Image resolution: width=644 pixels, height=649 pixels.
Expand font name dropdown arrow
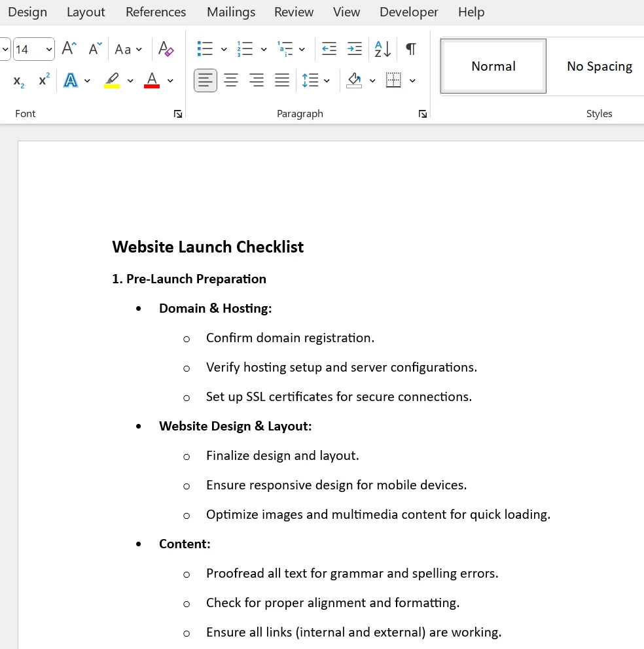(5, 49)
